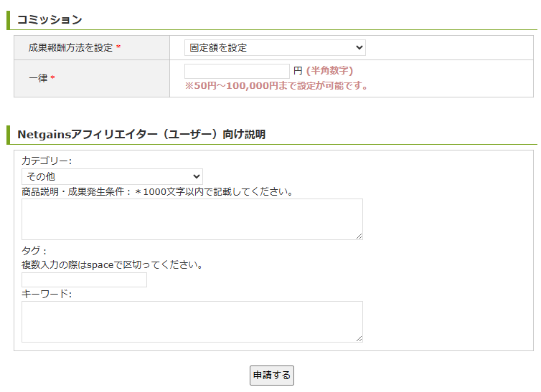Click the (半角数字) hint text

coord(329,71)
